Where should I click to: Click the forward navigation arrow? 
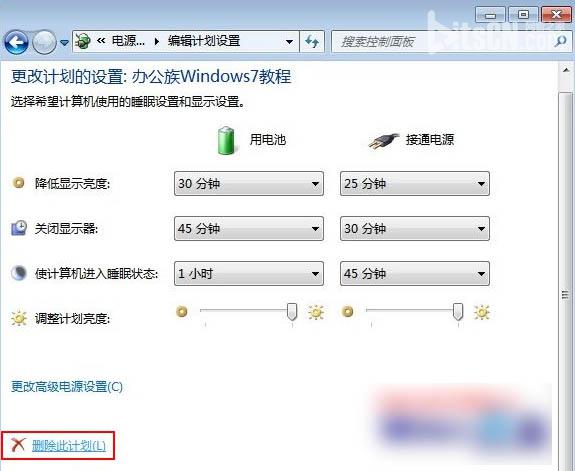point(44,43)
